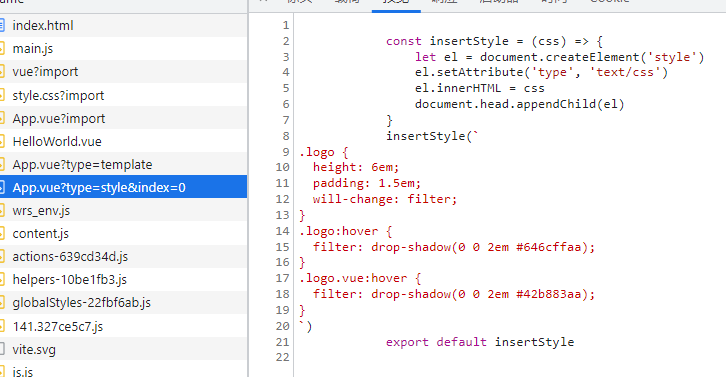Select the main.js request
The image size is (726, 377).
[x=123, y=49]
